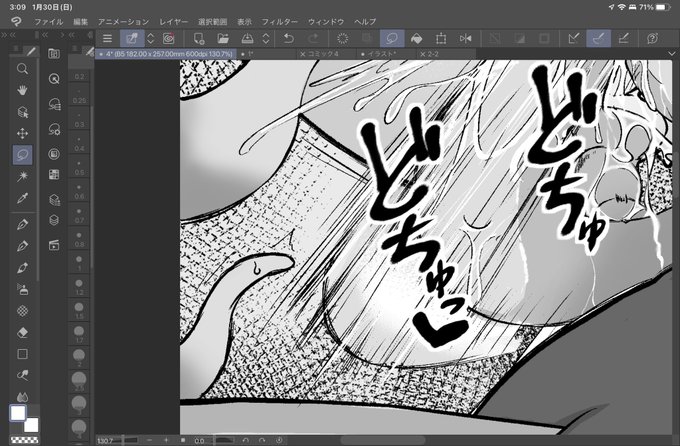Select the Hand move tool
Image resolution: width=680 pixels, height=446 pixels.
pyautogui.click(x=22, y=90)
